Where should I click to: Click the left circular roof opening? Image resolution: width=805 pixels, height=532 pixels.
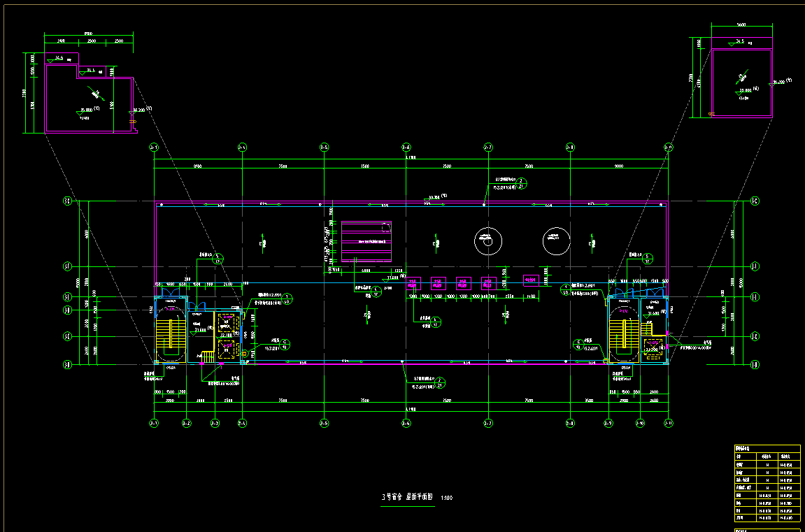pyautogui.click(x=487, y=240)
